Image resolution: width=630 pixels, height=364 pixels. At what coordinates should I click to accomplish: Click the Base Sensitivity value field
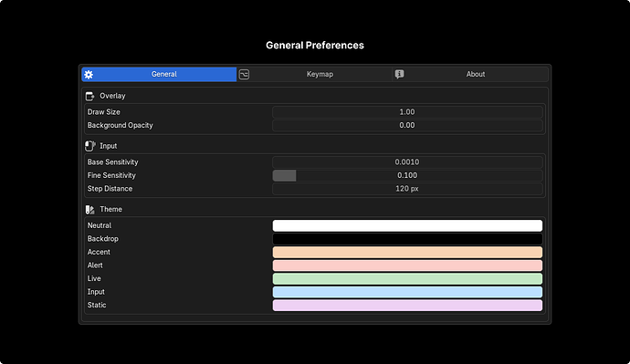pyautogui.click(x=407, y=162)
